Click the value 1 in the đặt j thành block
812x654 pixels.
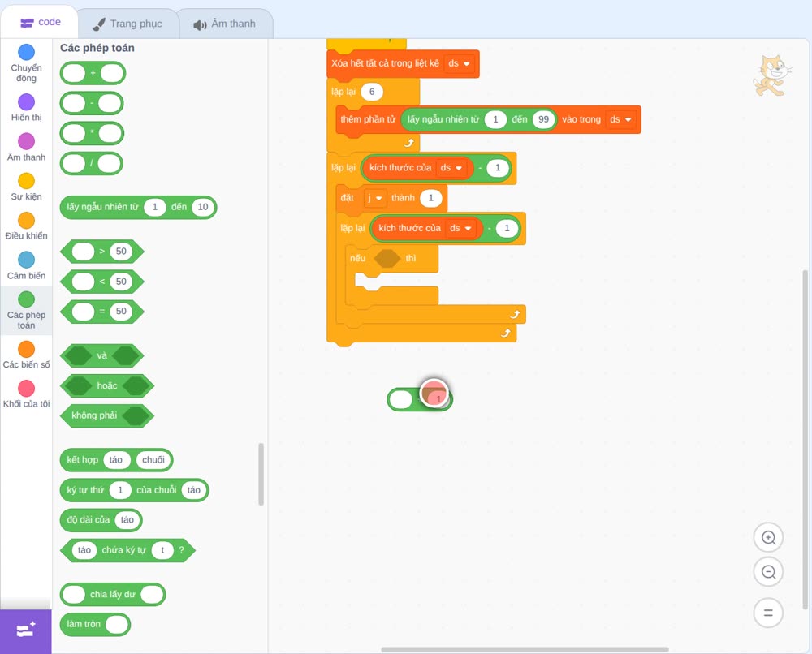(430, 198)
